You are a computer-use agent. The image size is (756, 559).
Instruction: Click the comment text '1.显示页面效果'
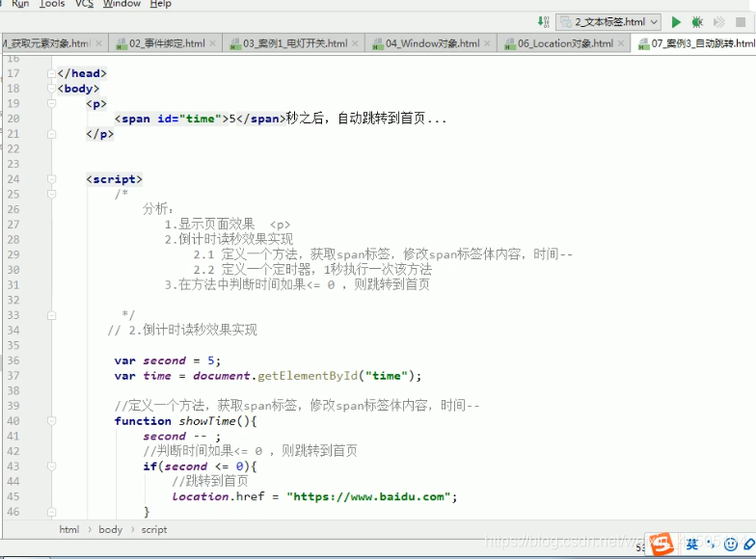(209, 224)
